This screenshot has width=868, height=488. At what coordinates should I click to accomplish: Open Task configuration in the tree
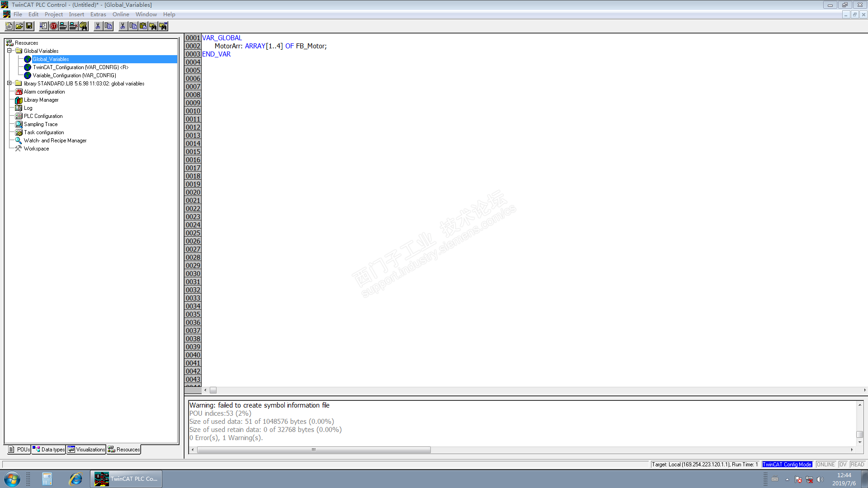[44, 132]
